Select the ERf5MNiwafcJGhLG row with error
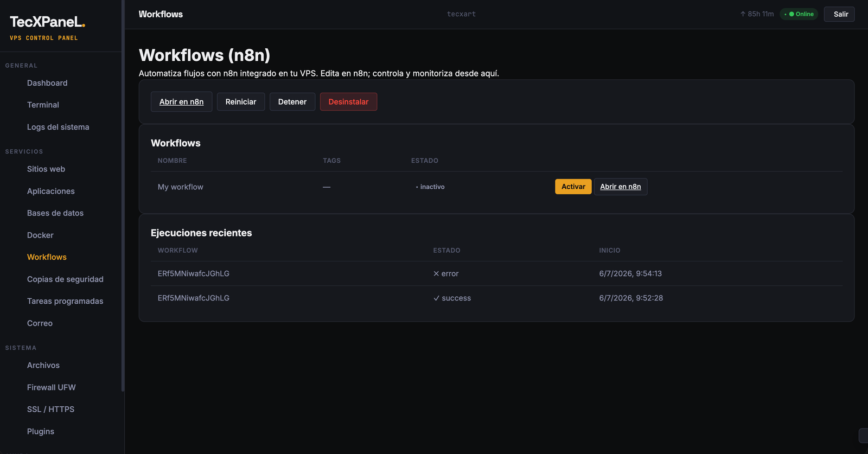This screenshot has height=454, width=868. tap(496, 273)
